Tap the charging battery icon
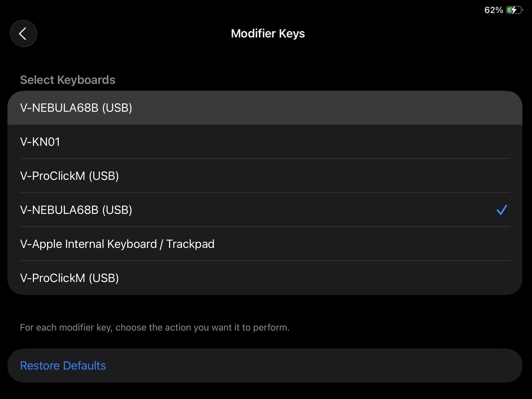532x399 pixels. click(513, 10)
